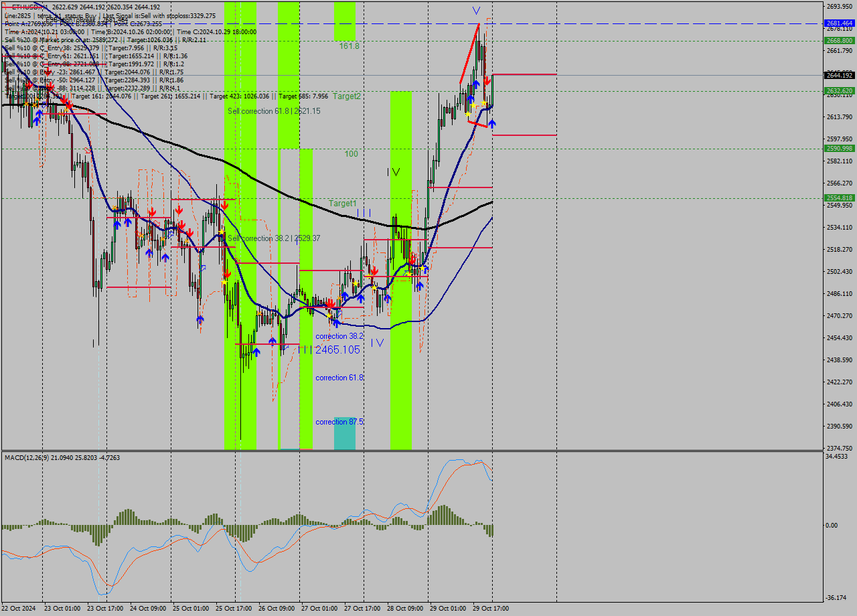Click the MACD(12,26,9) indicator label
The width and height of the screenshot is (857, 616).
point(62,457)
